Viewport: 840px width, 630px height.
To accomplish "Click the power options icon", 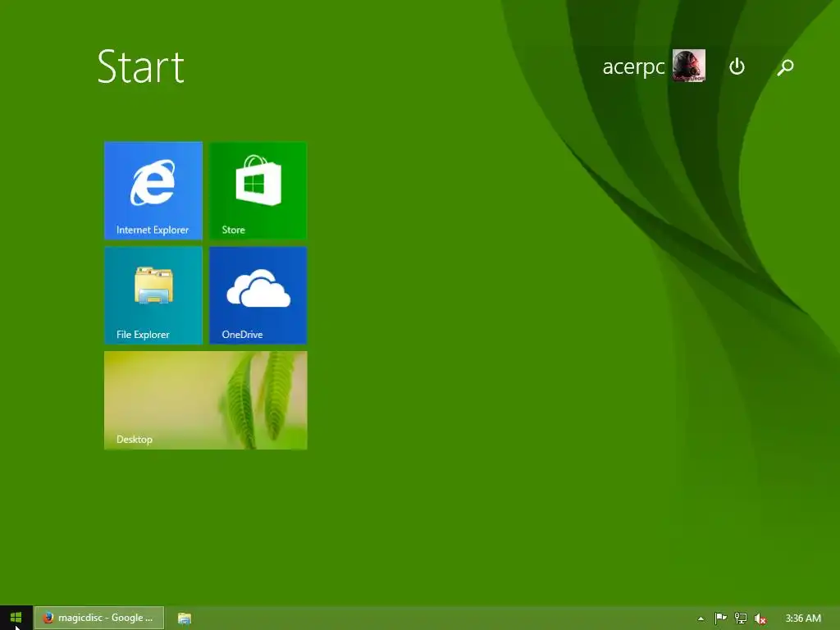I will [x=737, y=66].
